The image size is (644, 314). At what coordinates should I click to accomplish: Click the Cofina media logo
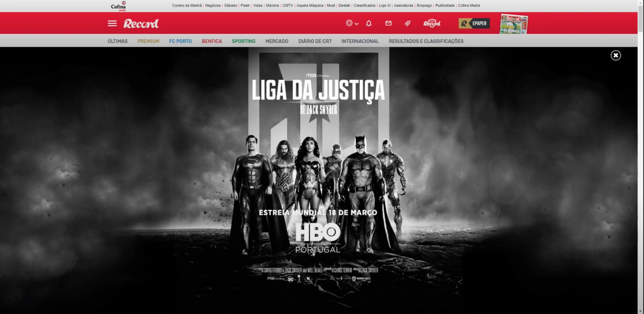[x=118, y=6]
